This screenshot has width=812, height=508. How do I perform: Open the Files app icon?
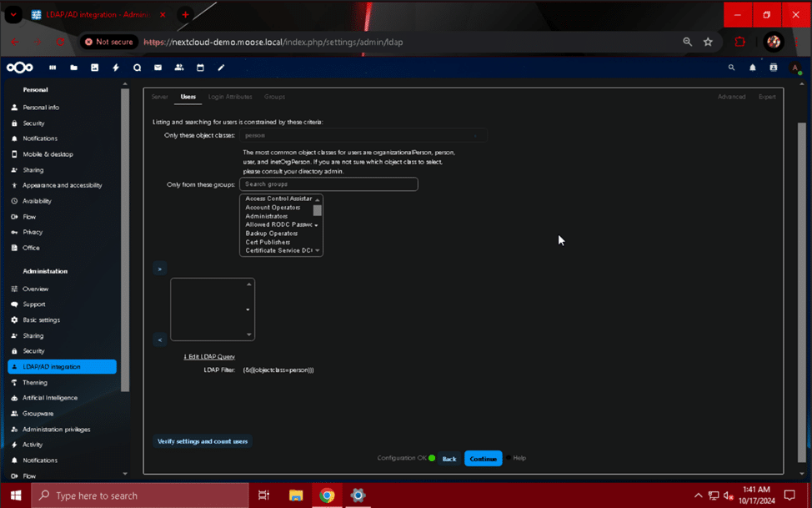[74, 68]
